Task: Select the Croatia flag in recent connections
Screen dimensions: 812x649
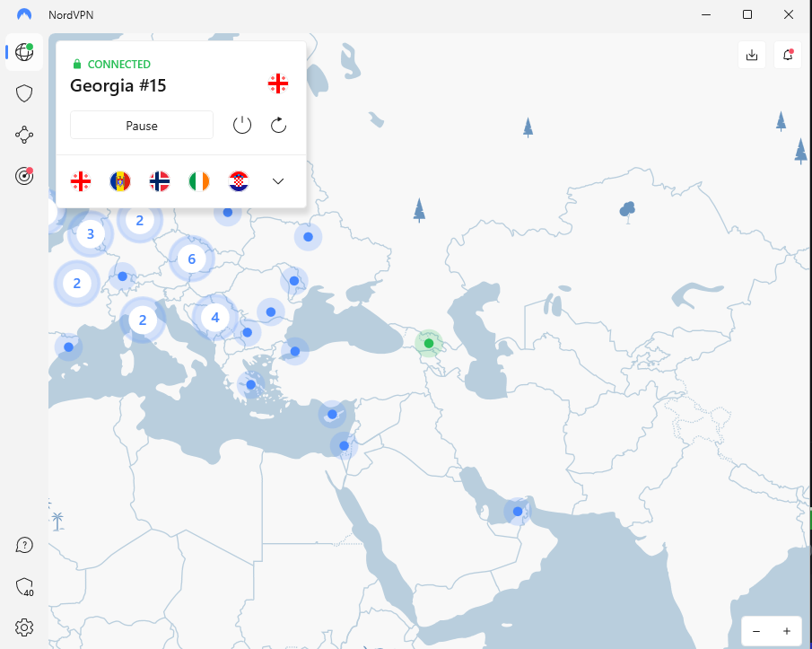Action: [x=239, y=181]
